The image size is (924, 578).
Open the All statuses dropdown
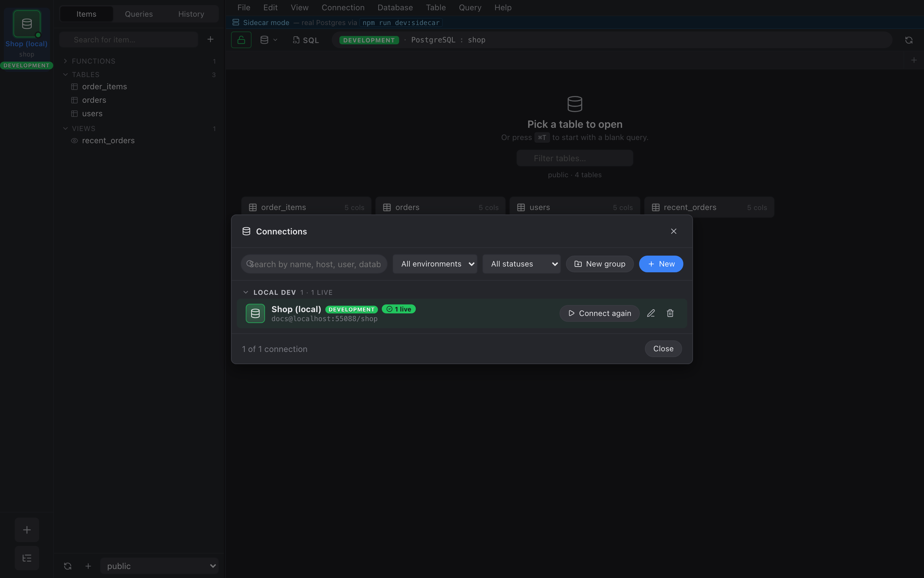[522, 264]
